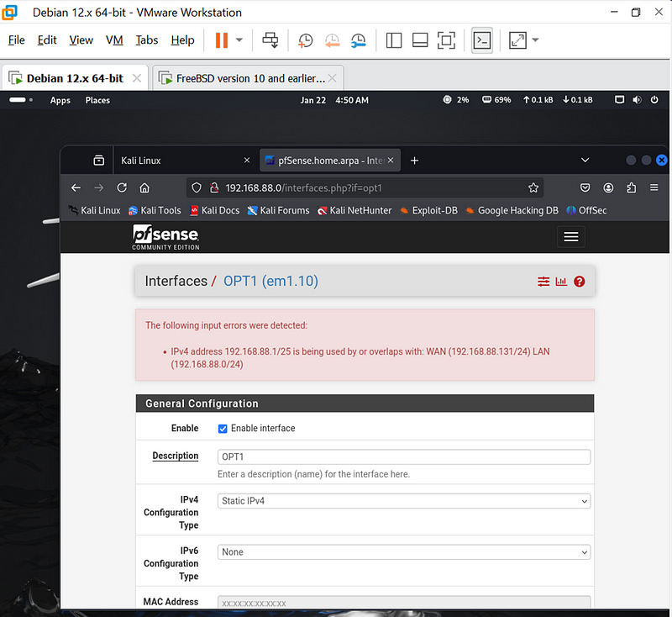Open the pfSense help question icon
The image size is (672, 617).
(x=580, y=282)
